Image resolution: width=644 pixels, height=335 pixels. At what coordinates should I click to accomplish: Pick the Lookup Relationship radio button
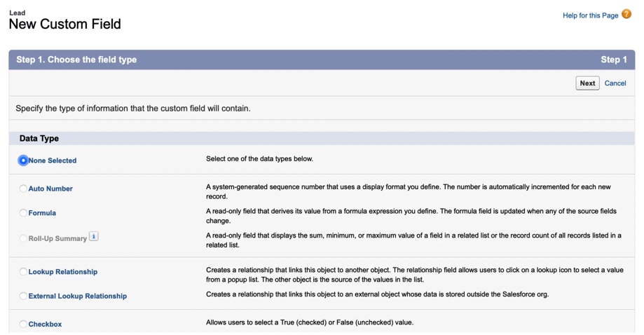click(23, 272)
